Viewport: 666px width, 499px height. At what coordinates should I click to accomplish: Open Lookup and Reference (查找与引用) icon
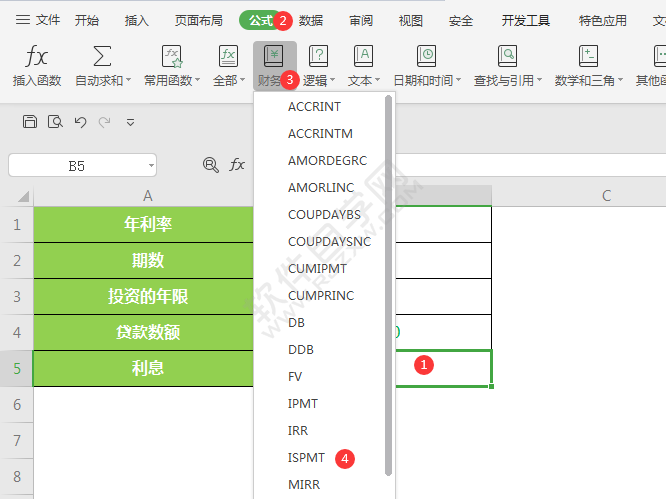[x=508, y=56]
